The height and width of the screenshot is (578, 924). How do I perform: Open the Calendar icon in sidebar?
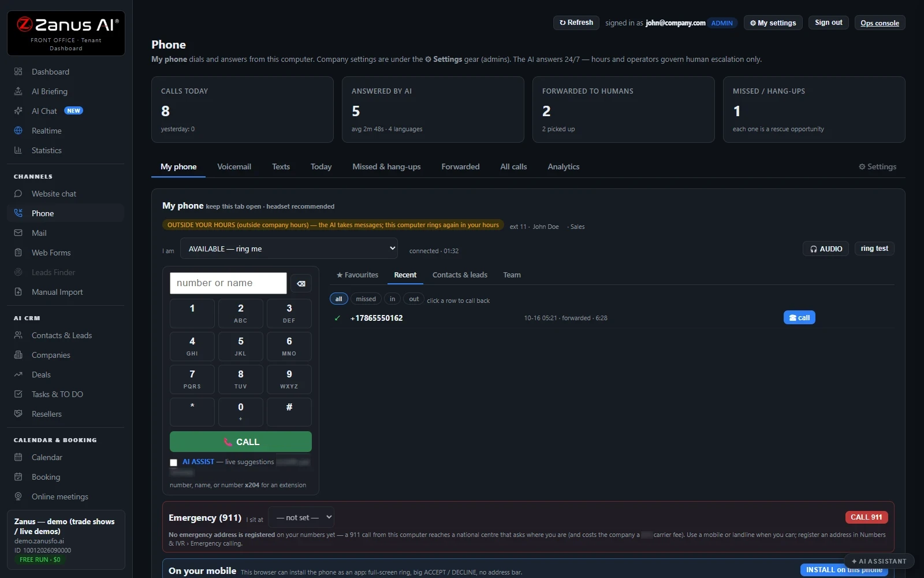pos(18,457)
